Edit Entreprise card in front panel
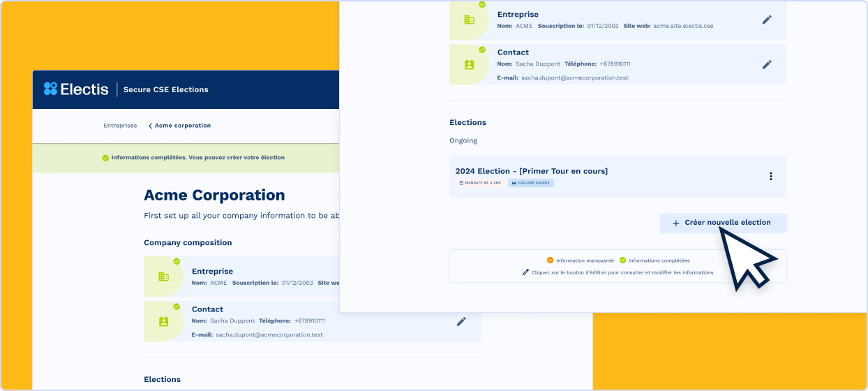 767,20
